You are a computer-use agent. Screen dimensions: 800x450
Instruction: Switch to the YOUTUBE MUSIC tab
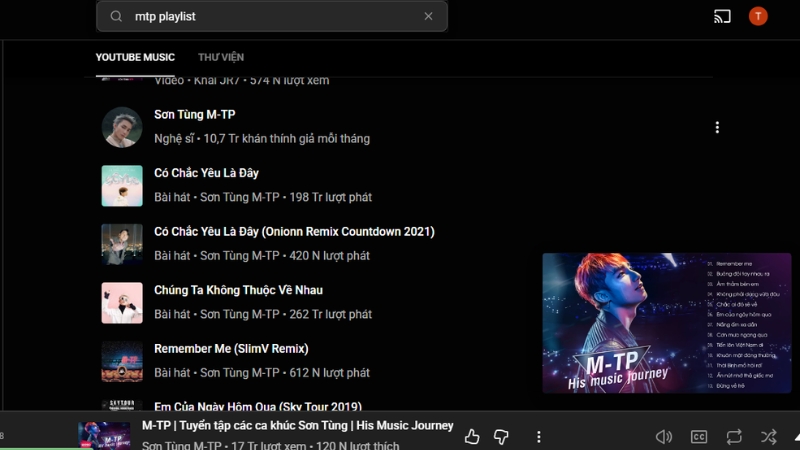point(135,57)
